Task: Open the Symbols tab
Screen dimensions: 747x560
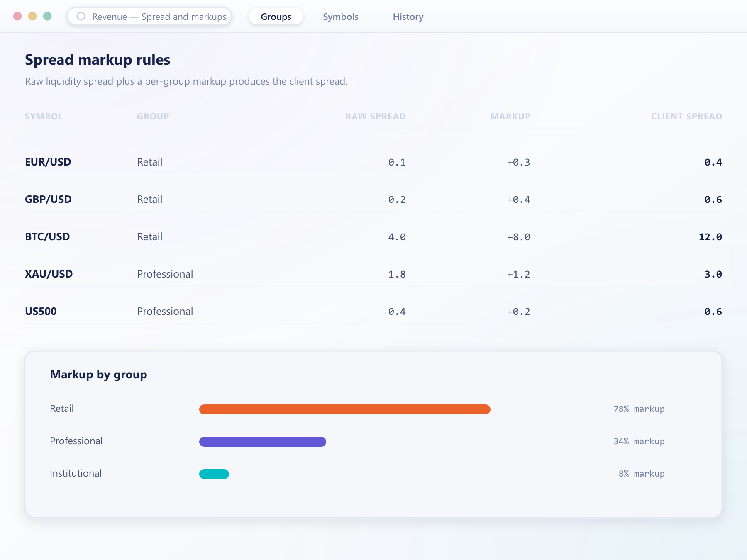Action: tap(341, 17)
